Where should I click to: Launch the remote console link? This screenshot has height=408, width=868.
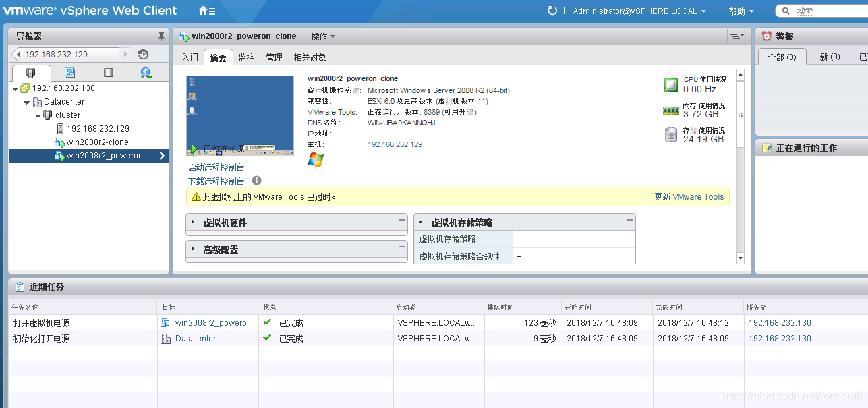[x=216, y=167]
